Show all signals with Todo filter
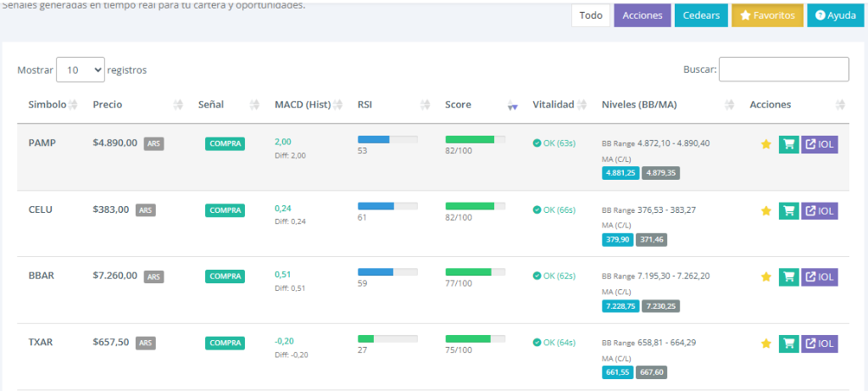Screen dimensions: 868x391 tap(591, 15)
